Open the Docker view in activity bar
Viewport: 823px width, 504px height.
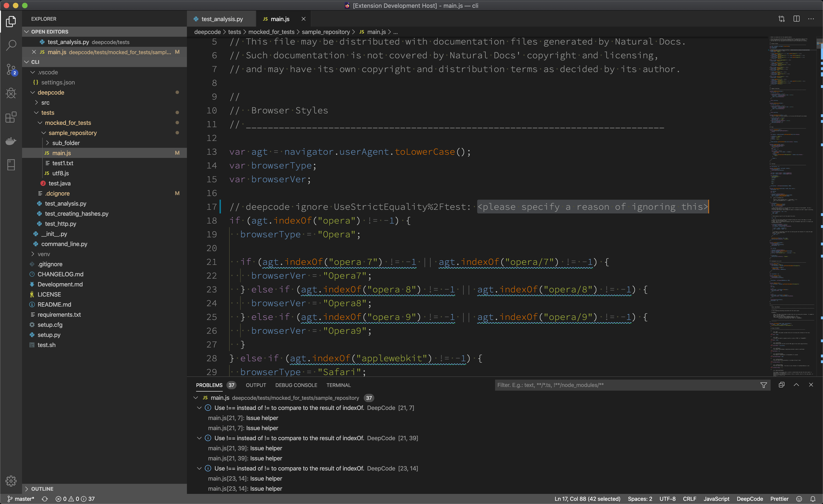11,141
